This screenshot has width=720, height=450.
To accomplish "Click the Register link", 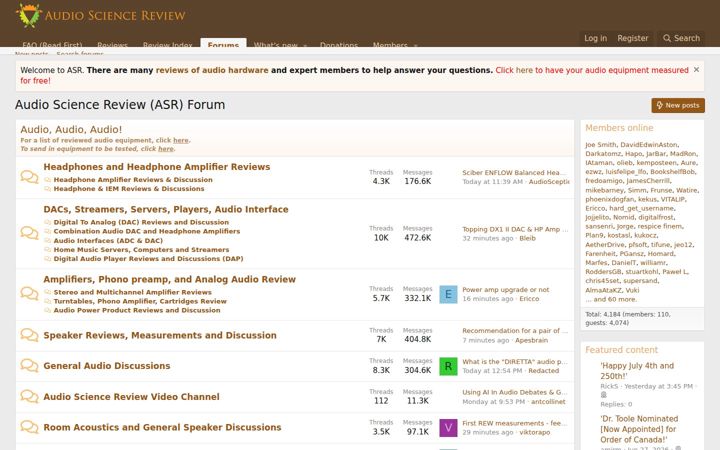I will click(633, 38).
